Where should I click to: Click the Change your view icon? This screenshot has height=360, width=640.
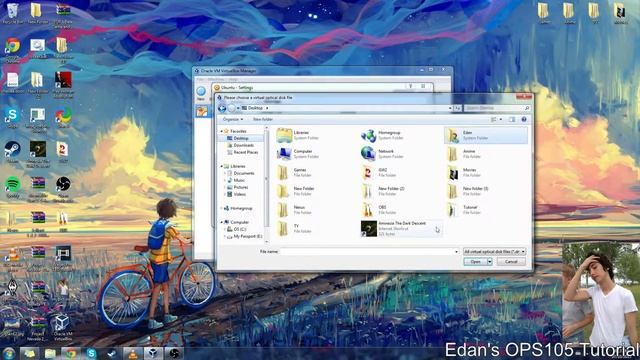tap(493, 120)
